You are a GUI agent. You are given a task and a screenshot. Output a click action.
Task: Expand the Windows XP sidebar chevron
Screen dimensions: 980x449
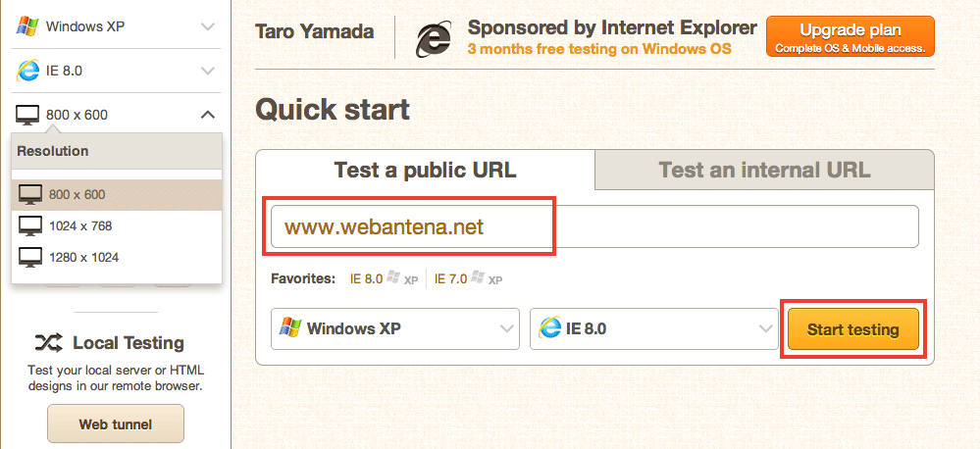coord(208,26)
